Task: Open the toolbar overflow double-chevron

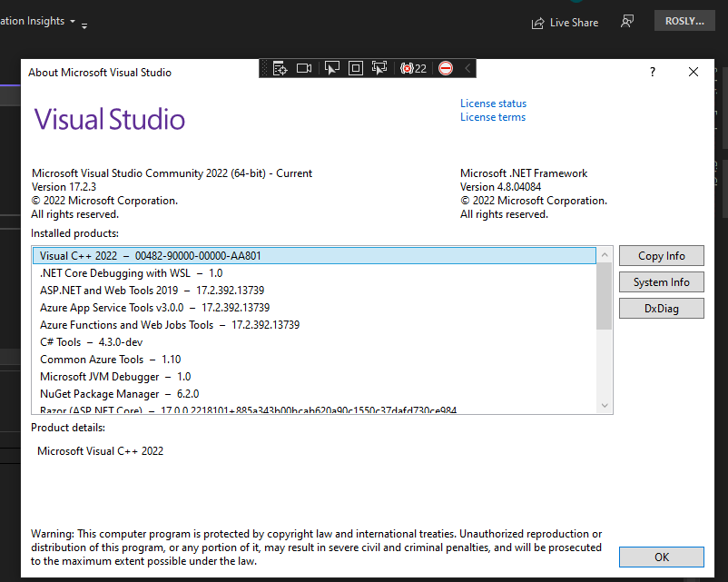Action: 84,26
